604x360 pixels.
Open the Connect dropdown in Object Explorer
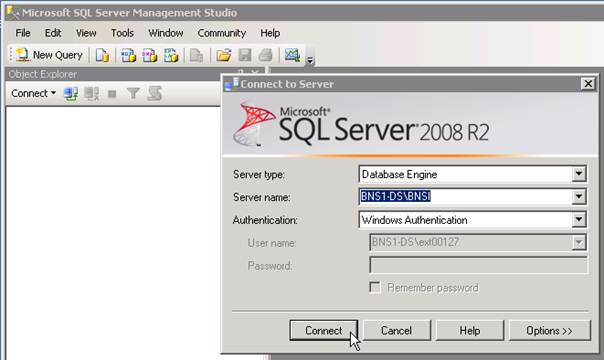pos(34,94)
